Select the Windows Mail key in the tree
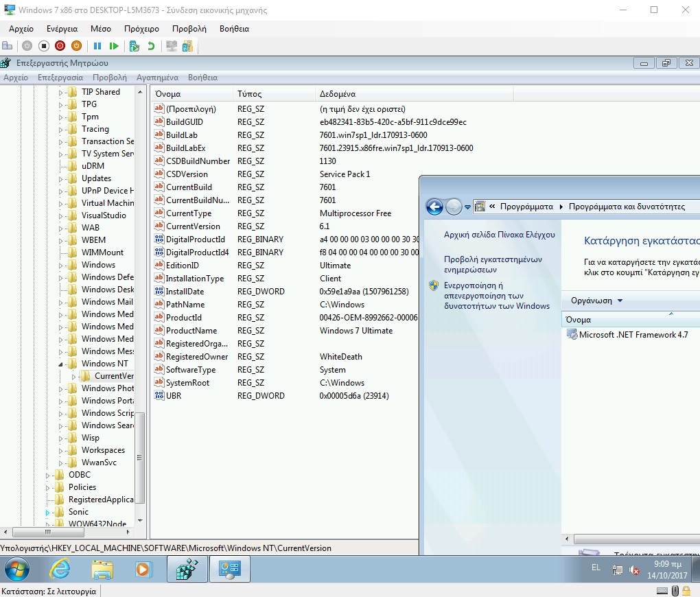 pyautogui.click(x=107, y=302)
